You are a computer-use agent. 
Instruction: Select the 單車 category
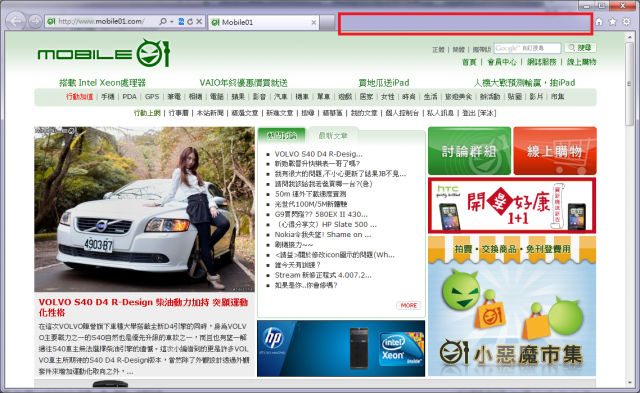point(324,97)
